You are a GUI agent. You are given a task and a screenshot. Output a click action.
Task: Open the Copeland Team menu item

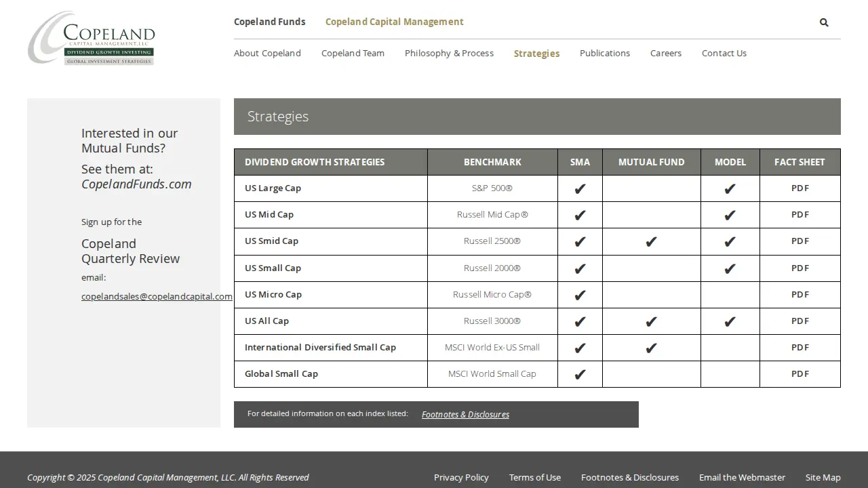click(353, 53)
